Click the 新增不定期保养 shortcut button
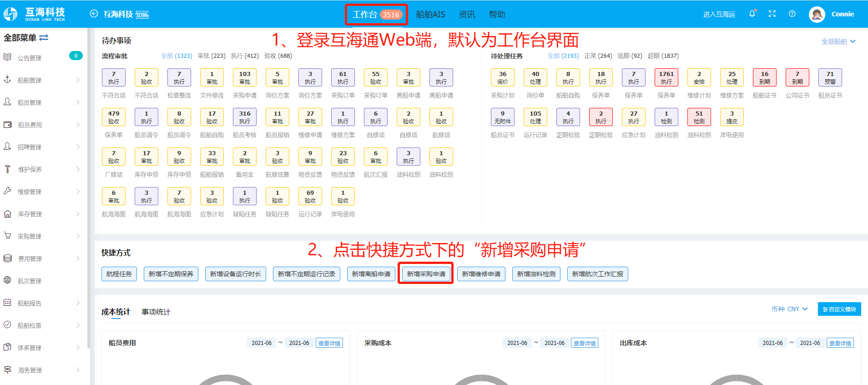This screenshot has height=385, width=868. [171, 274]
